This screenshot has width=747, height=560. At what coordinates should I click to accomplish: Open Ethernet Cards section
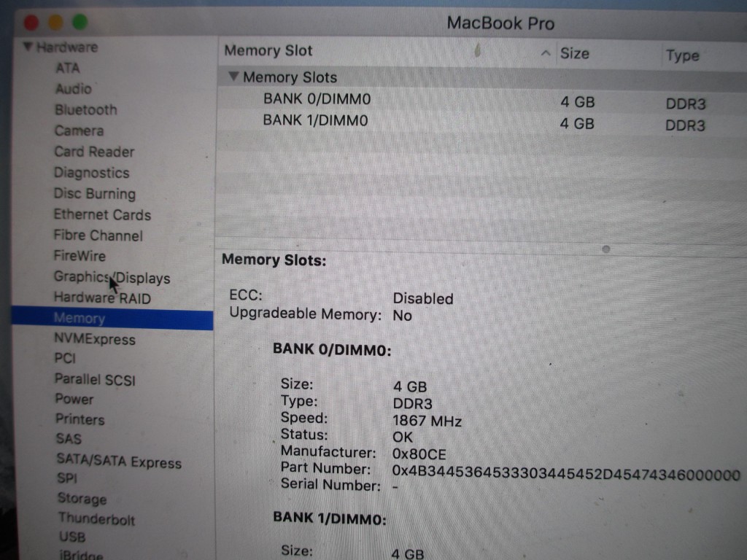click(102, 215)
